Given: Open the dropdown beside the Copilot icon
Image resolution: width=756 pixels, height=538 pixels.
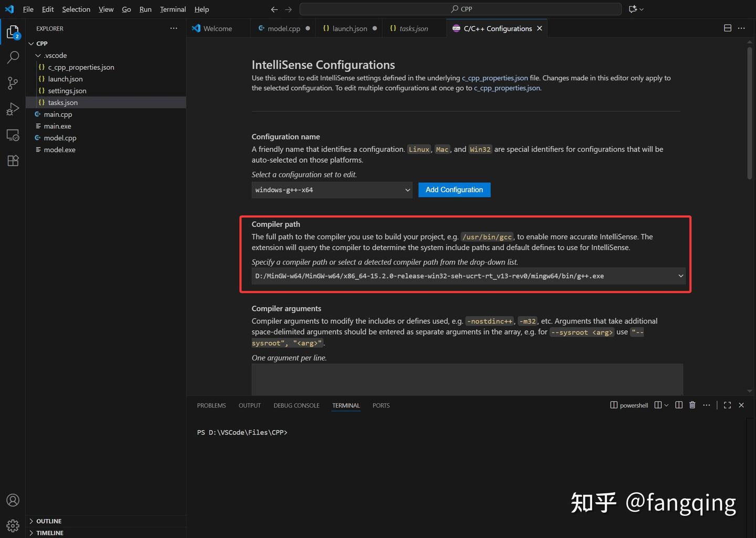Looking at the screenshot, I should (x=642, y=9).
